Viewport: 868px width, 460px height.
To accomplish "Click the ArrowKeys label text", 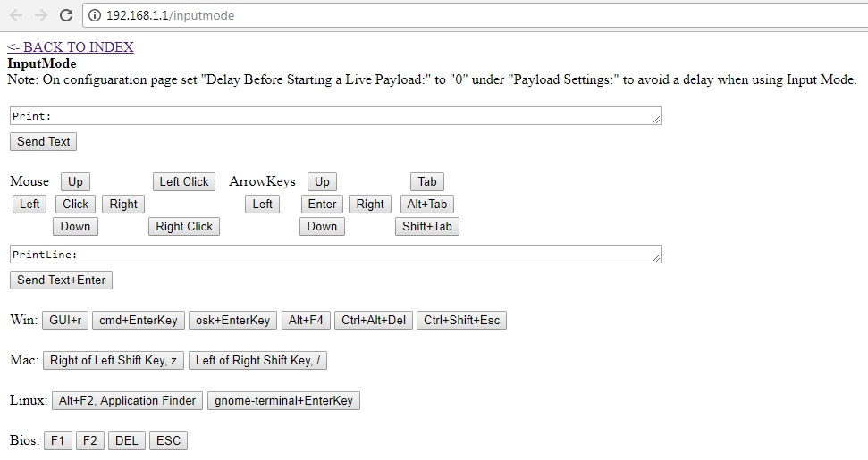I will 263,181.
